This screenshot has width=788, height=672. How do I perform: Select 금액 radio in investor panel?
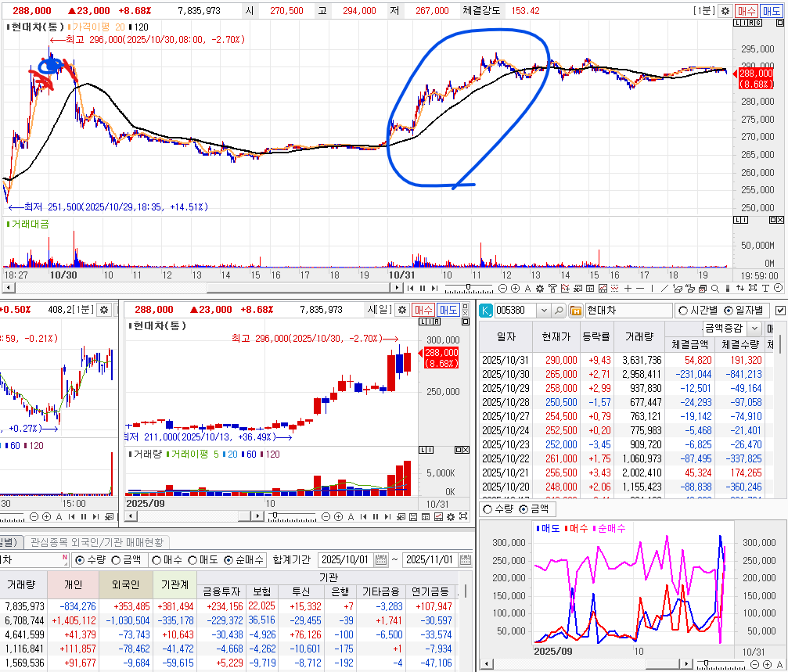(x=116, y=560)
